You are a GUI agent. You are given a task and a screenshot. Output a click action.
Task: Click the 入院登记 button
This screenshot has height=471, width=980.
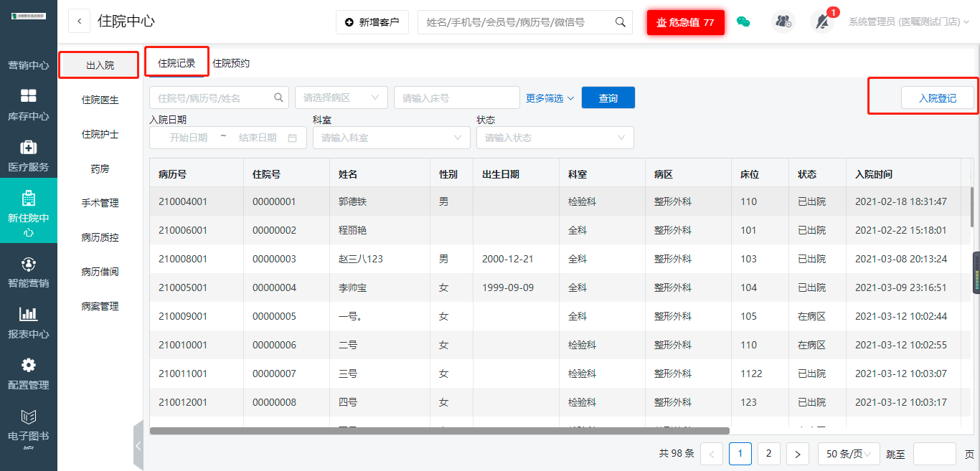point(938,97)
